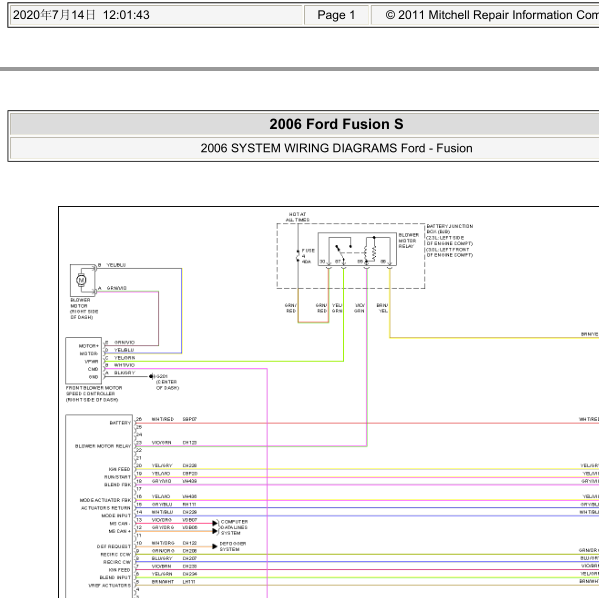Click the 'BLU/GRY CH207' wire label
599x598 pixels.
174,559
